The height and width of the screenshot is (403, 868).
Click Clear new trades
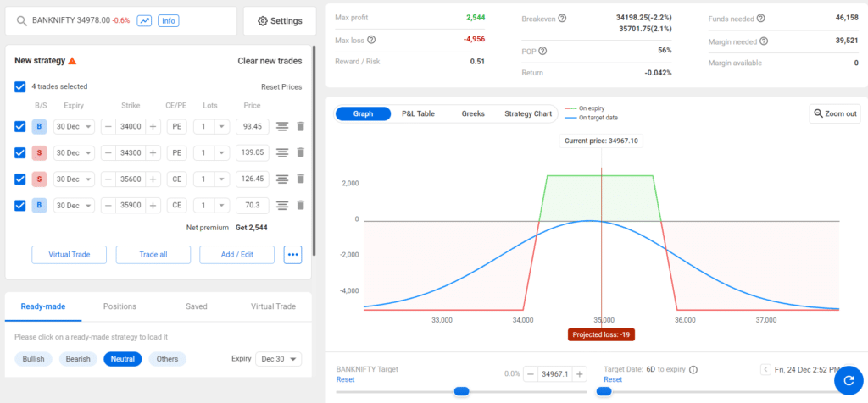[x=270, y=61]
